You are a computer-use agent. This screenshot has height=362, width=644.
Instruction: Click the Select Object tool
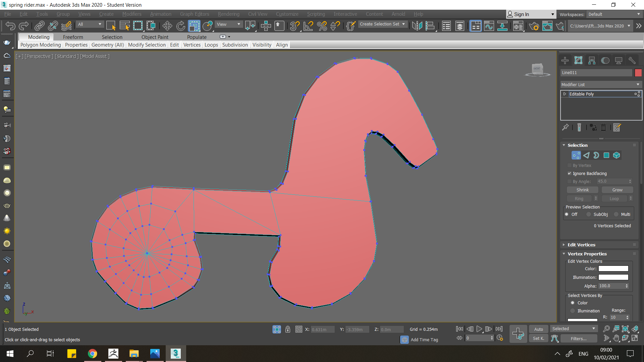(111, 26)
